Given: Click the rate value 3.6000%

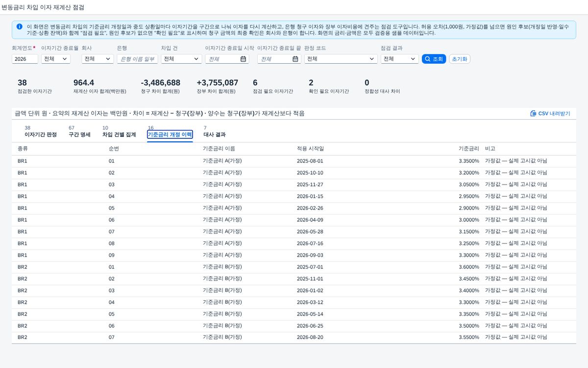Looking at the screenshot, I should [469, 267].
